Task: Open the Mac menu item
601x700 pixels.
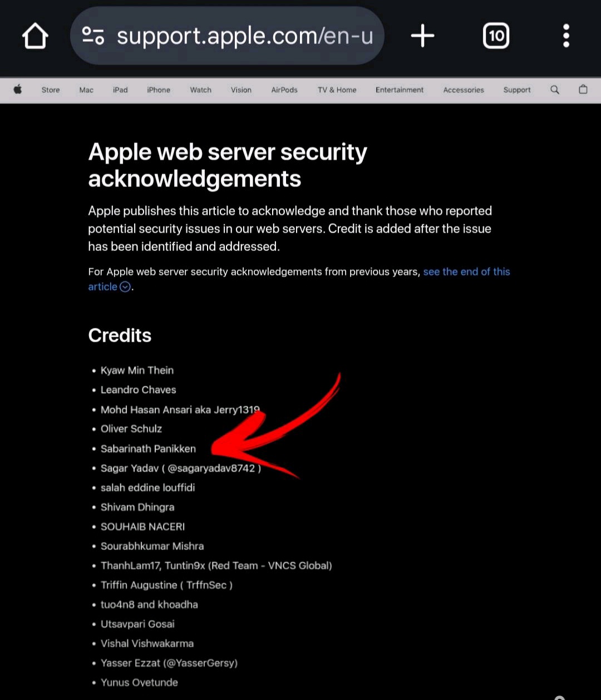Action: pos(86,90)
